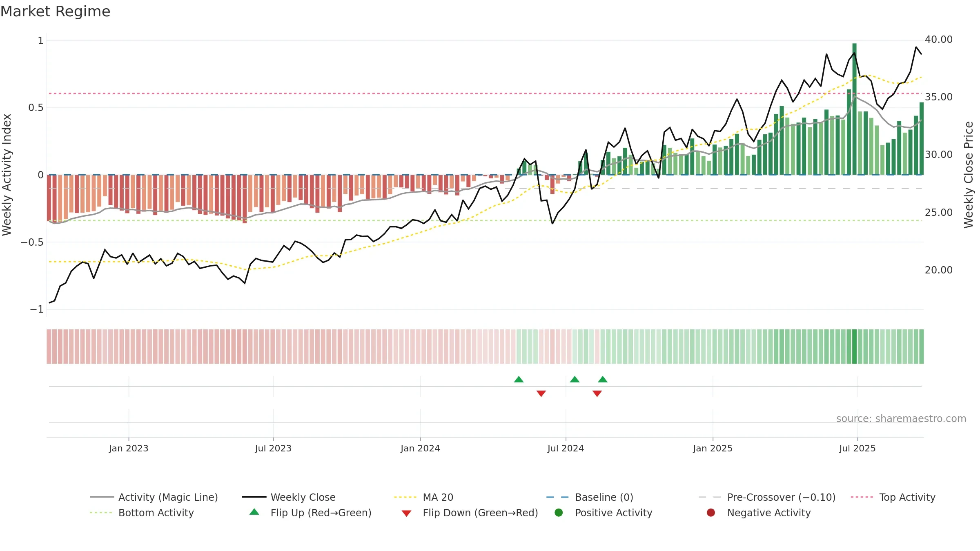Image resolution: width=980 pixels, height=551 pixels.
Task: Click the red Flip Down triangle icon in legend
Action: click(406, 513)
